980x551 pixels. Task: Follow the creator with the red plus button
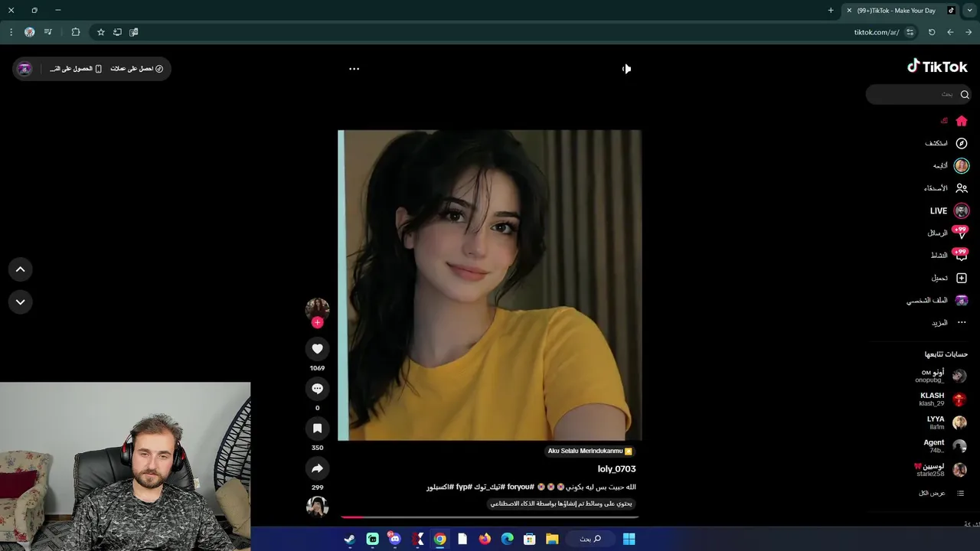coord(317,322)
